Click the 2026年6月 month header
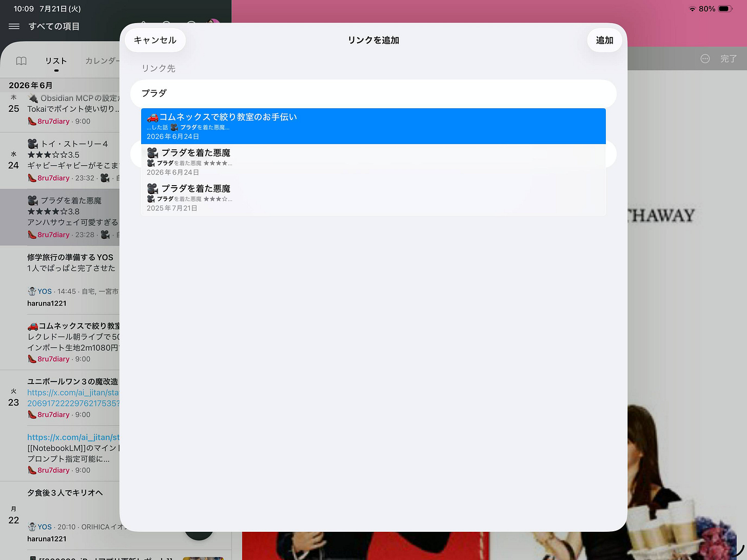The image size is (747, 560). (x=30, y=85)
